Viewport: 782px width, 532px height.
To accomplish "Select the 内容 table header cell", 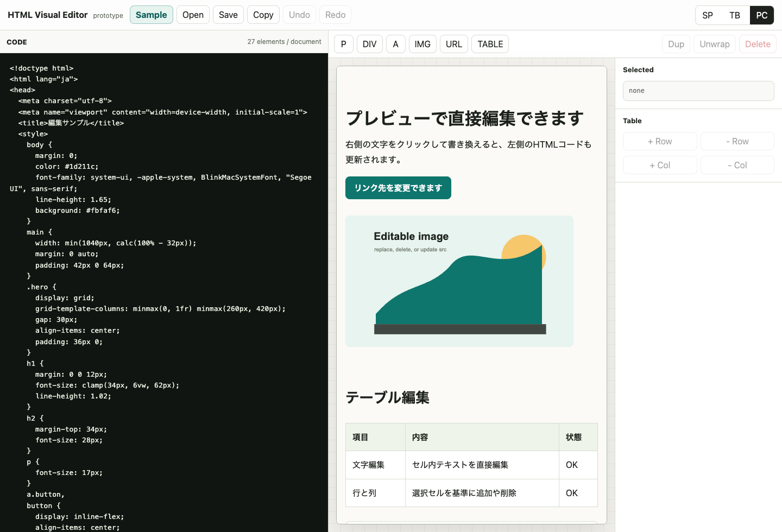I will click(482, 437).
